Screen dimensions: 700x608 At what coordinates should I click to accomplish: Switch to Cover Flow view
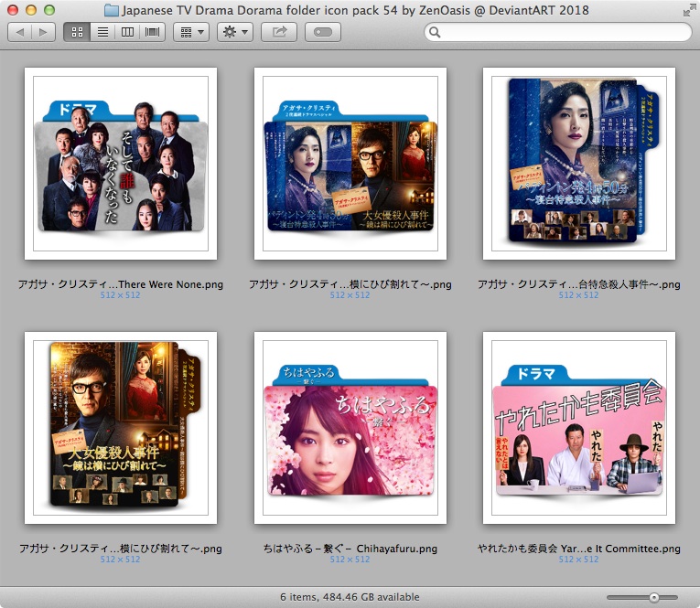(153, 32)
